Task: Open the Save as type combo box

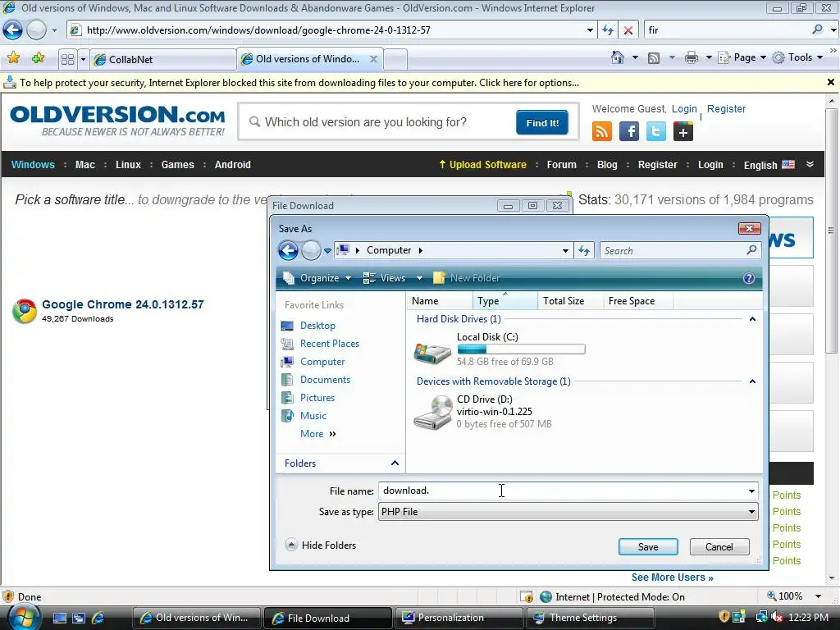Action: pos(568,512)
